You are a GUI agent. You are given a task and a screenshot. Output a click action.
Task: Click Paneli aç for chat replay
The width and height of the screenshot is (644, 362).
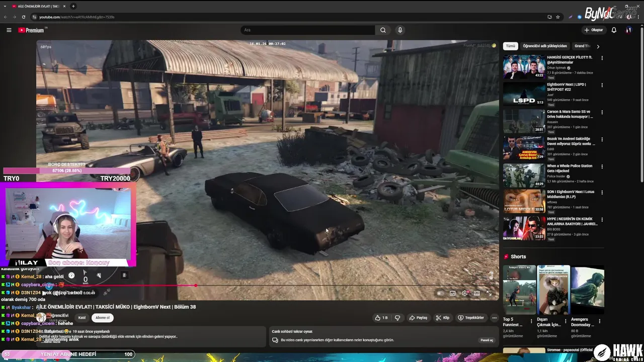tap(487, 340)
